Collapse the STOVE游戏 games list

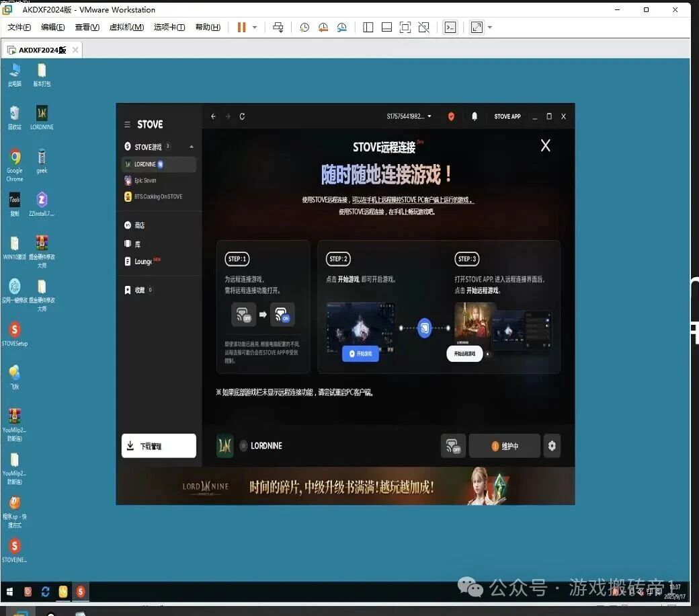tap(191, 147)
